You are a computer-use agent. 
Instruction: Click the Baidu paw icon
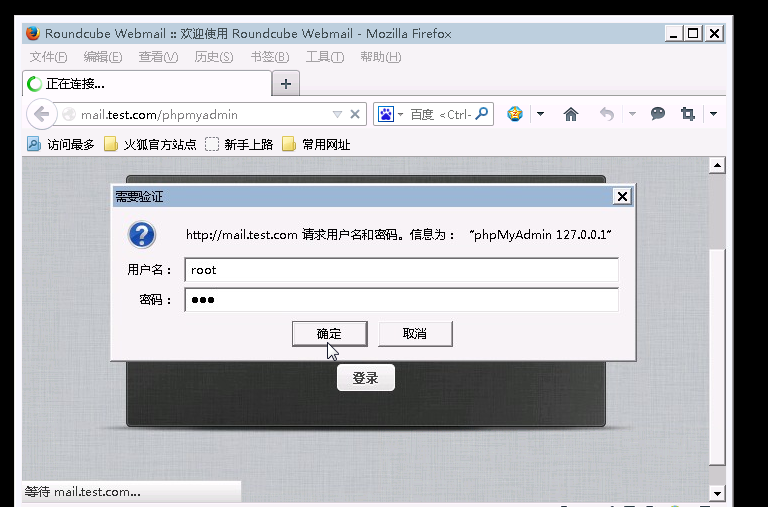(x=385, y=114)
